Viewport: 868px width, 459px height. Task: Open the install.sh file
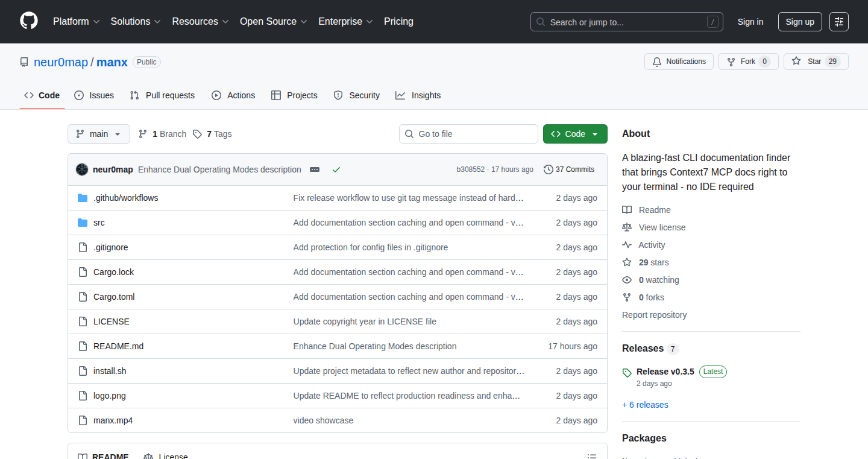(110, 371)
